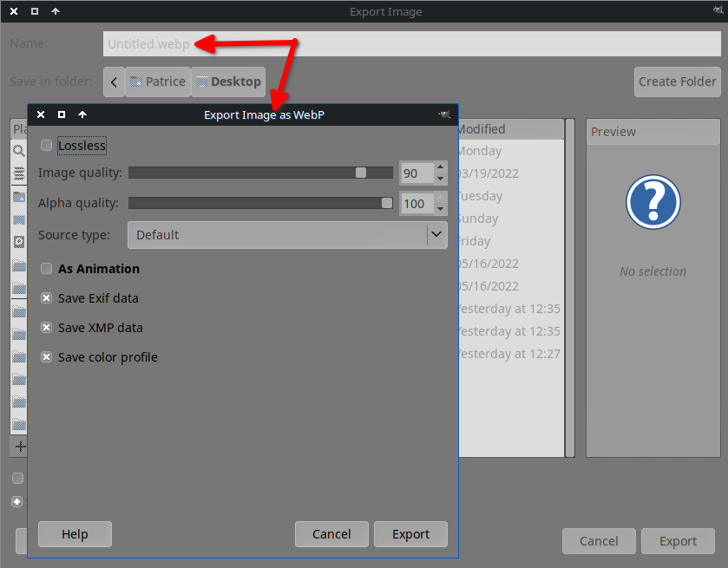Close the Export Image as WebP dialog
Viewport: 728px width, 568px height.
41,114
